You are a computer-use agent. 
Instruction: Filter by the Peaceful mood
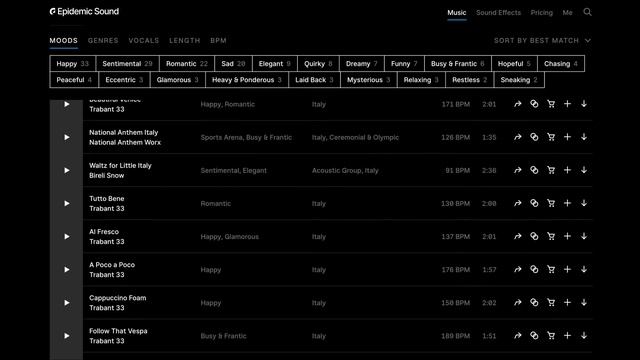pyautogui.click(x=74, y=80)
